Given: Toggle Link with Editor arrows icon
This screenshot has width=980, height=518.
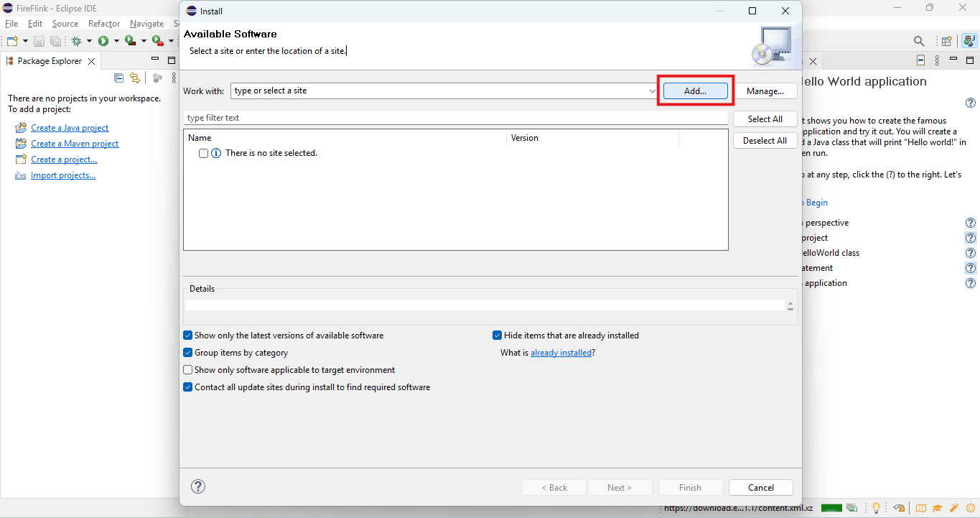Looking at the screenshot, I should coord(134,78).
